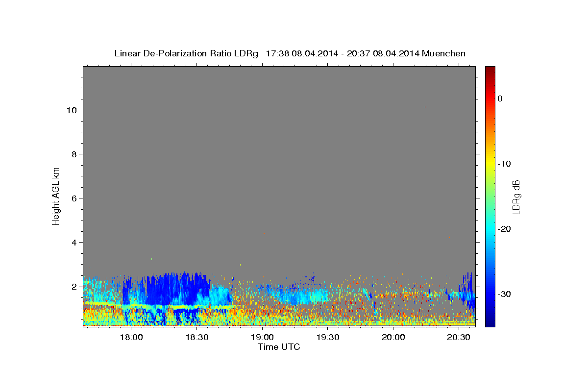
Task: Click the colorbar value label -20
Action: pos(505,229)
